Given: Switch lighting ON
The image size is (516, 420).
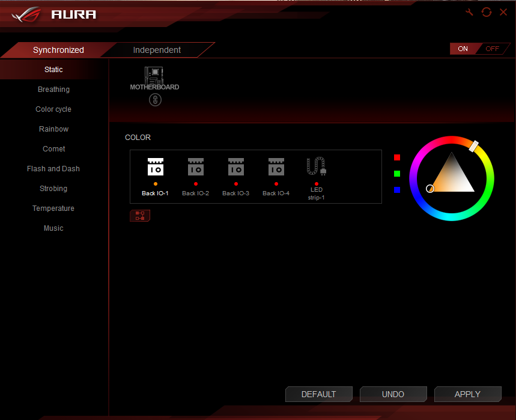Looking at the screenshot, I should (463, 49).
